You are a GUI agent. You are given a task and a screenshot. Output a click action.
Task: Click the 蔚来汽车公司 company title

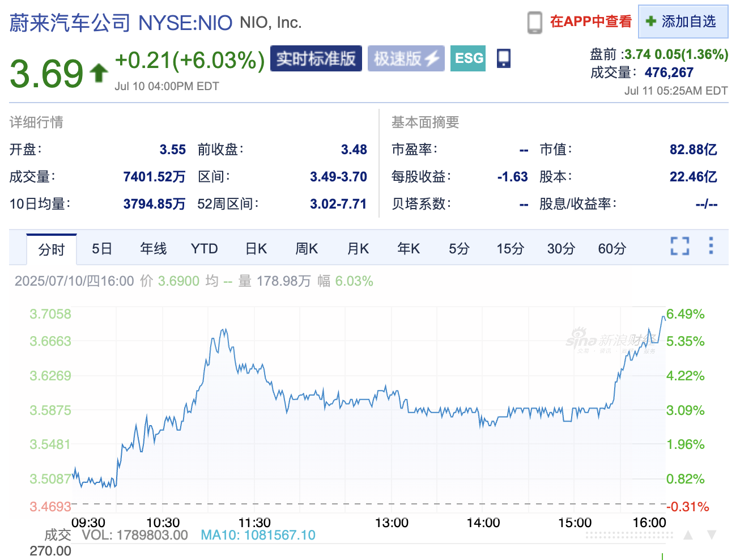pyautogui.click(x=70, y=23)
